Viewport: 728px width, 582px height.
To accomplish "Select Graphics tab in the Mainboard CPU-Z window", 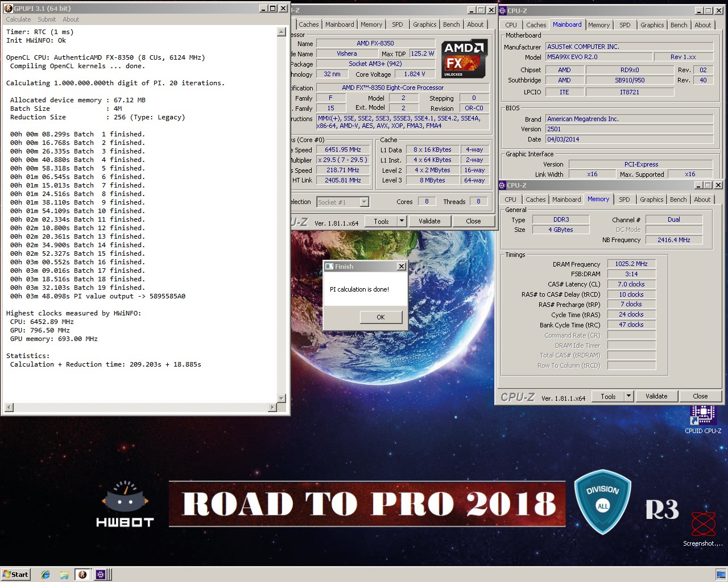I will pos(652,25).
